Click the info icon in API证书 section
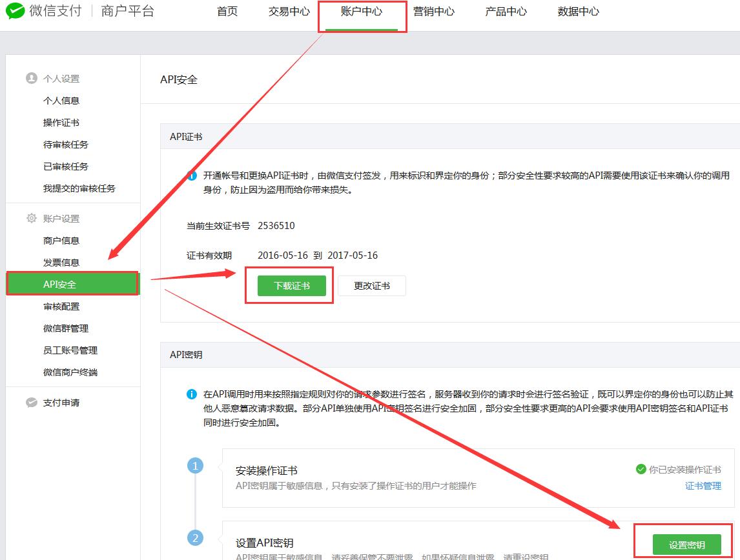 coord(192,175)
